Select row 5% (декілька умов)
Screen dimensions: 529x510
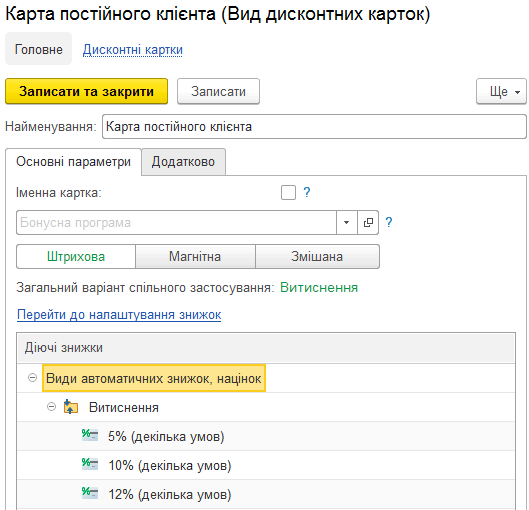266,436
